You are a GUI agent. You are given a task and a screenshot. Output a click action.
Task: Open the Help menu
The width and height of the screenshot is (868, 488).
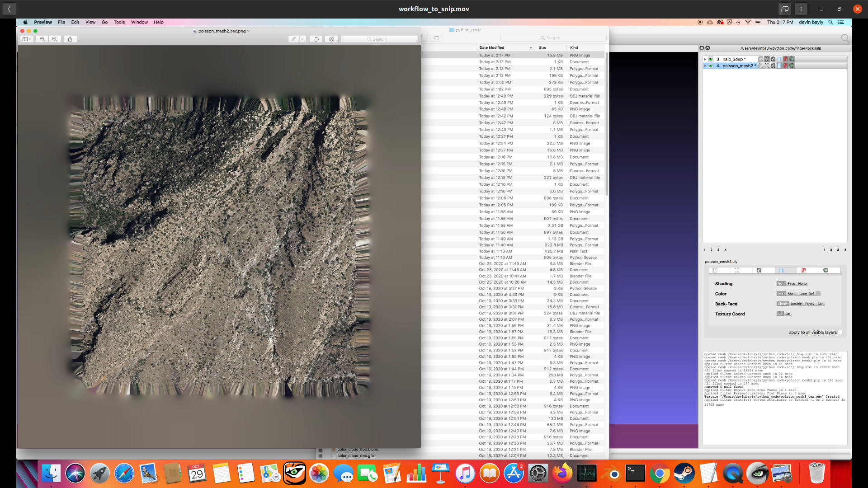tap(159, 22)
